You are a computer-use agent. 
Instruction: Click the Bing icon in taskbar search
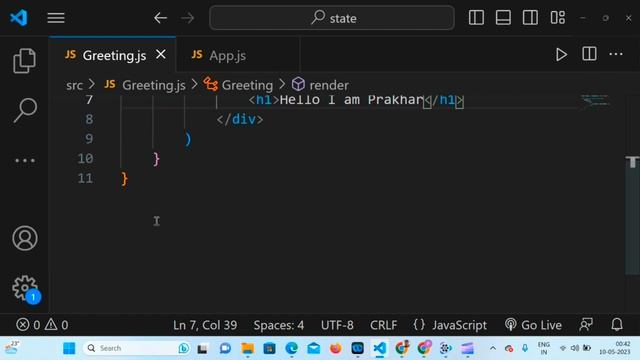click(x=184, y=348)
